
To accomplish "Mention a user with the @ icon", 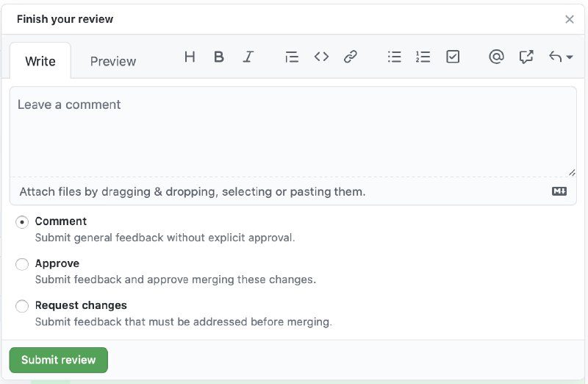I will tap(496, 57).
